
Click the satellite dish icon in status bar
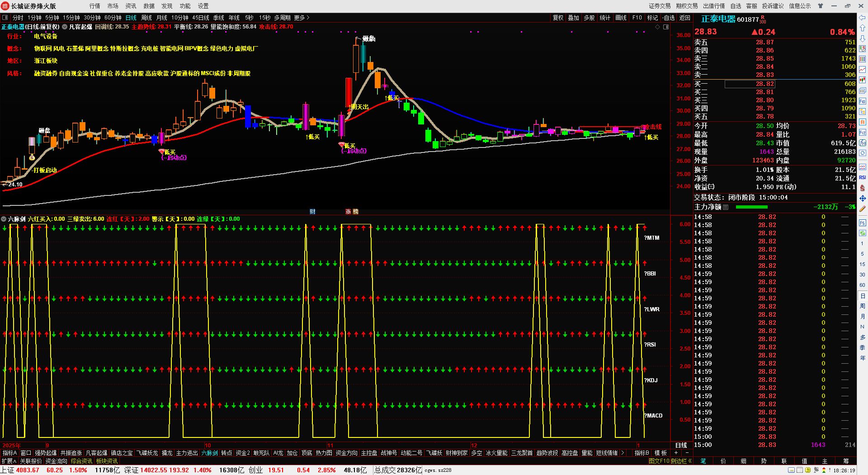click(x=816, y=470)
